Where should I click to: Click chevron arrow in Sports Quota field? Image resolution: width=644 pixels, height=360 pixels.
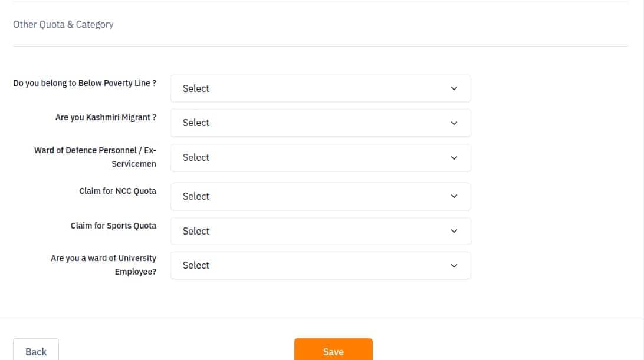click(x=454, y=231)
